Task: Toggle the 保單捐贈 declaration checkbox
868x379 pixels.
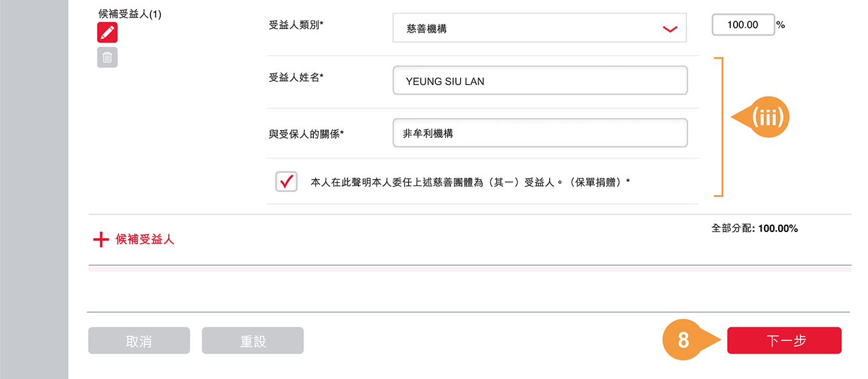Action: point(287,181)
